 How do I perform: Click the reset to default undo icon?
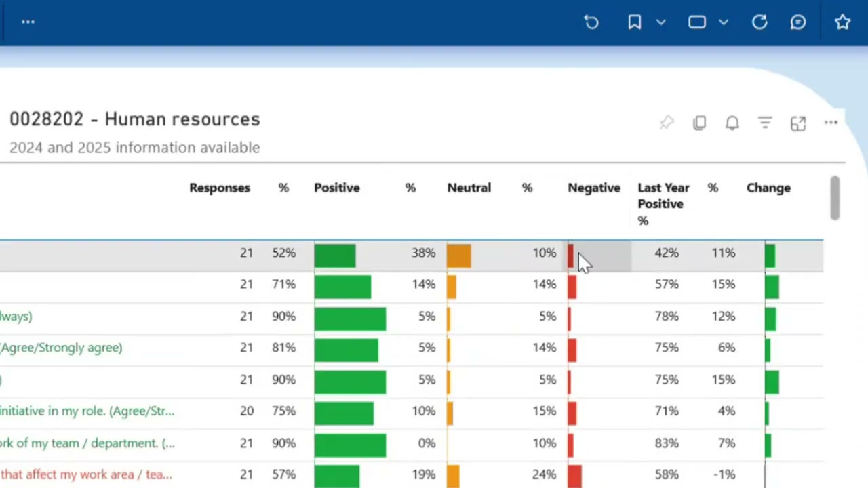click(591, 22)
